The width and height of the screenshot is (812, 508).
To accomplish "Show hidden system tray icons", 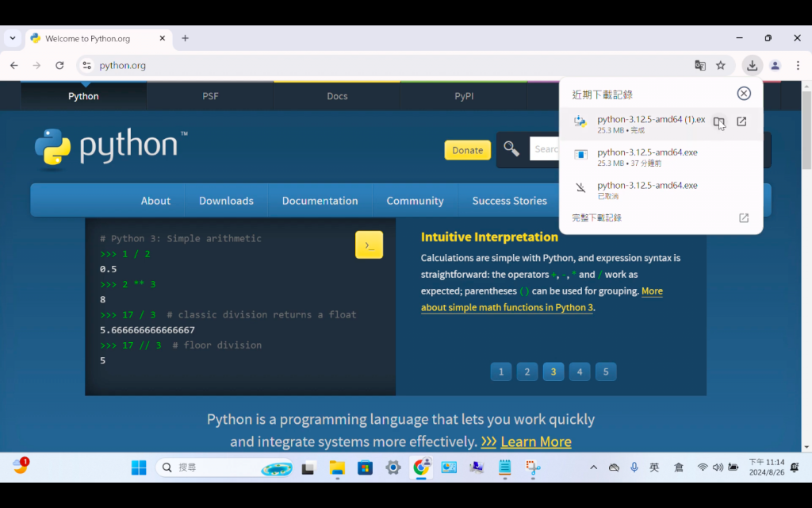I will [593, 468].
